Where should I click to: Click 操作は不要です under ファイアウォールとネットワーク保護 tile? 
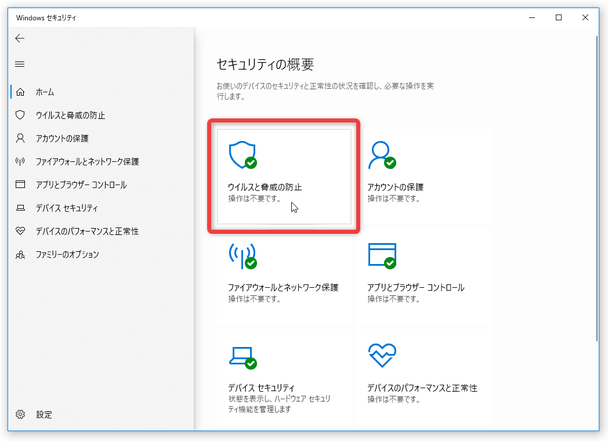pyautogui.click(x=254, y=299)
